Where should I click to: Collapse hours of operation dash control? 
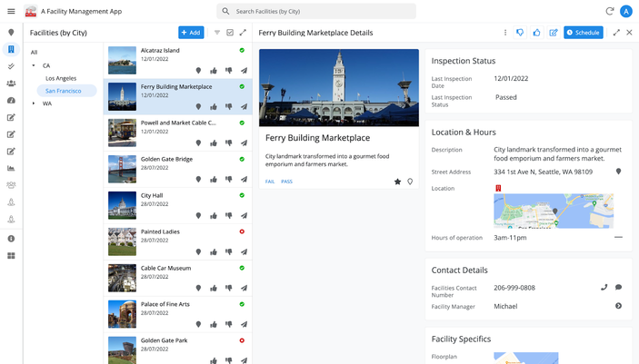[618, 237]
